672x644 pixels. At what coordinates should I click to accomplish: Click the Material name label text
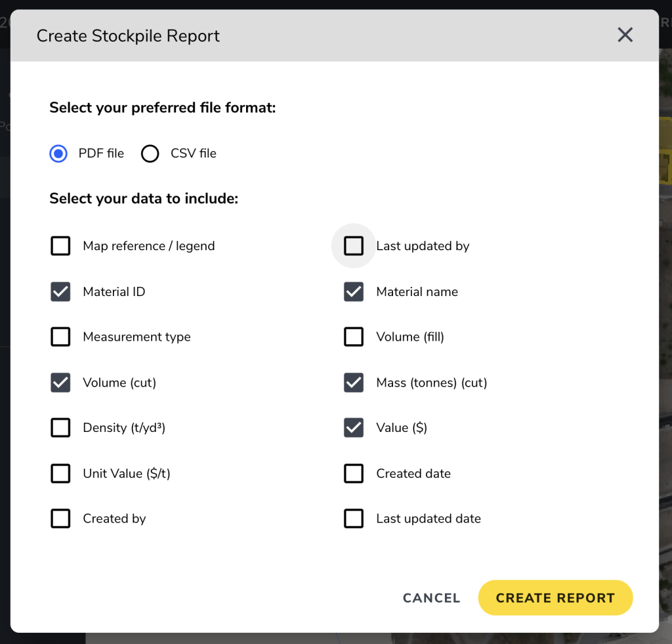click(x=417, y=292)
